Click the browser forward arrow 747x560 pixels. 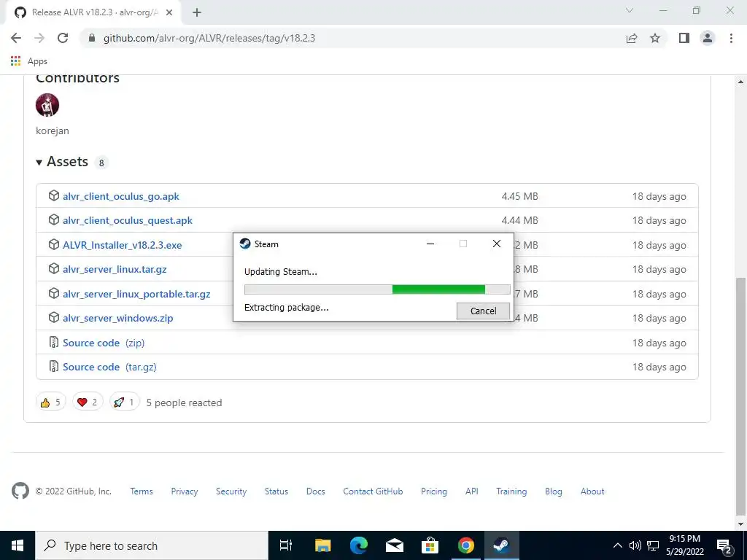(39, 38)
